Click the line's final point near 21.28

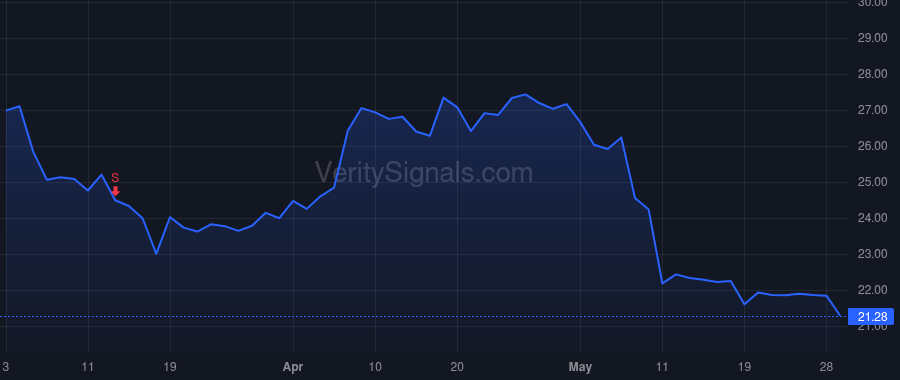pyautogui.click(x=840, y=316)
